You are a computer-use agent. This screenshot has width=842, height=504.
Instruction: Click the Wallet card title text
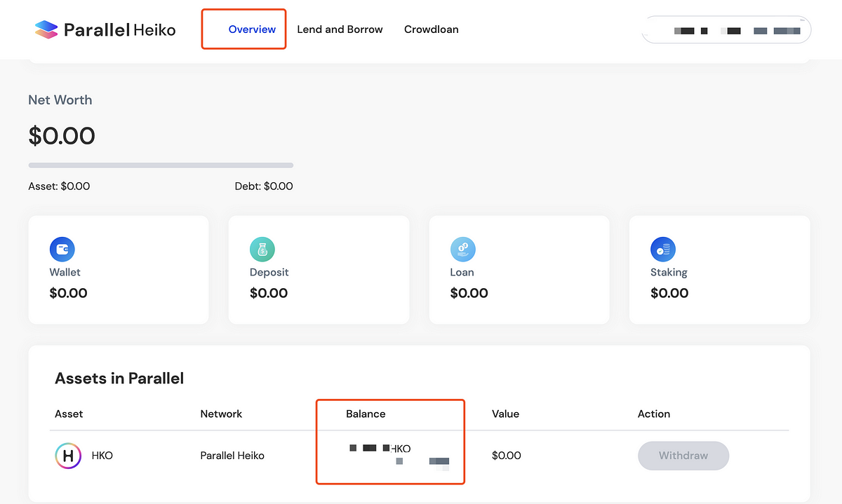pyautogui.click(x=65, y=272)
